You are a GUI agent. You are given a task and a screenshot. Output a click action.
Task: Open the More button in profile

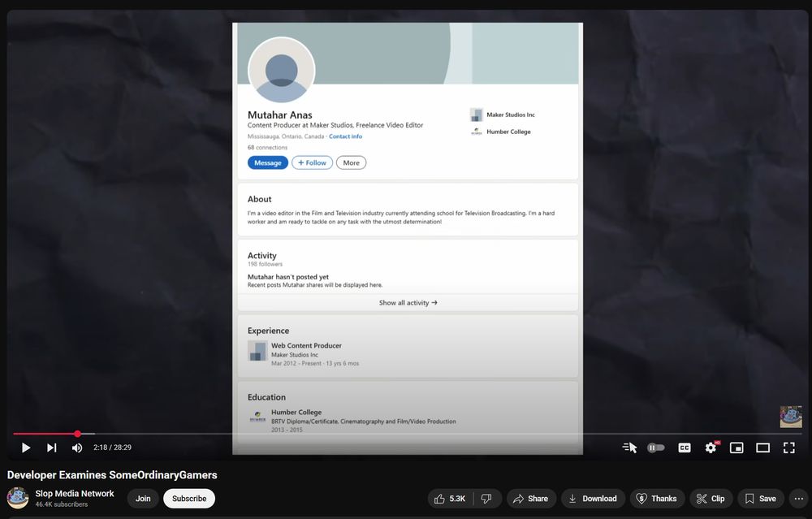coord(351,162)
